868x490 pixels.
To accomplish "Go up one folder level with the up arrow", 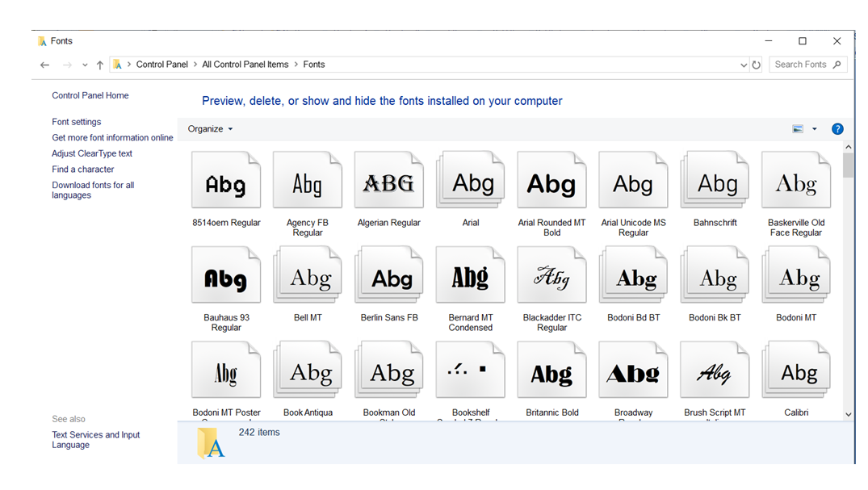I will click(99, 64).
